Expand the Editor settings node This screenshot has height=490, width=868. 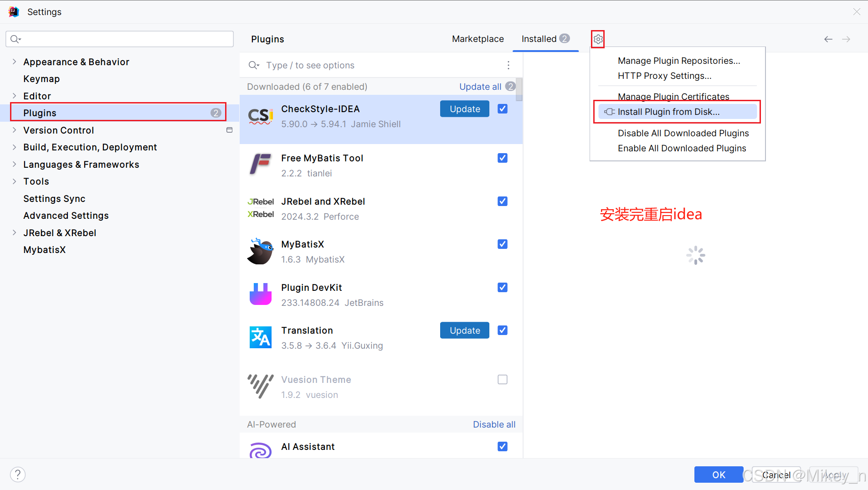14,96
